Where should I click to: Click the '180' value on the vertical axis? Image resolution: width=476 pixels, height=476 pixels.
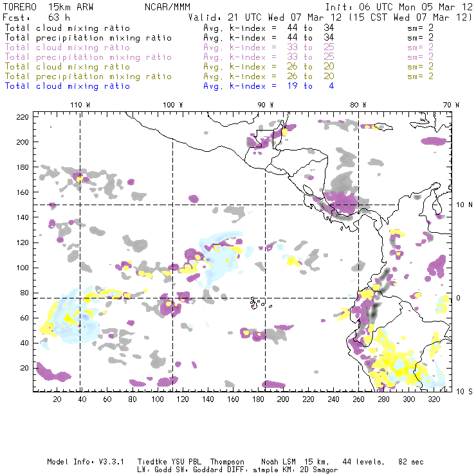pos(23,167)
